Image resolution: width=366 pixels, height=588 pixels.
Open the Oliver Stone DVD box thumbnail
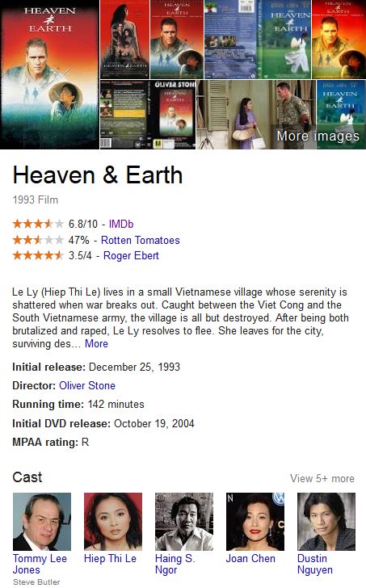pyautogui.click(x=173, y=115)
